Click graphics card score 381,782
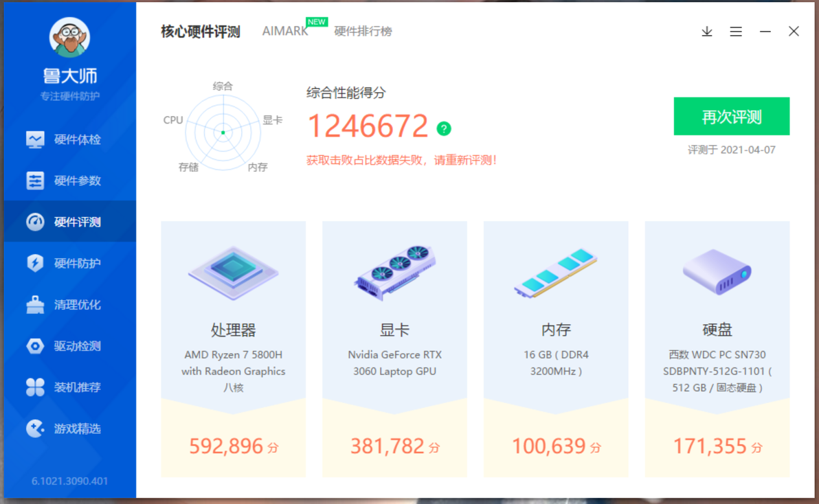Image resolution: width=819 pixels, height=504 pixels. coord(387,446)
